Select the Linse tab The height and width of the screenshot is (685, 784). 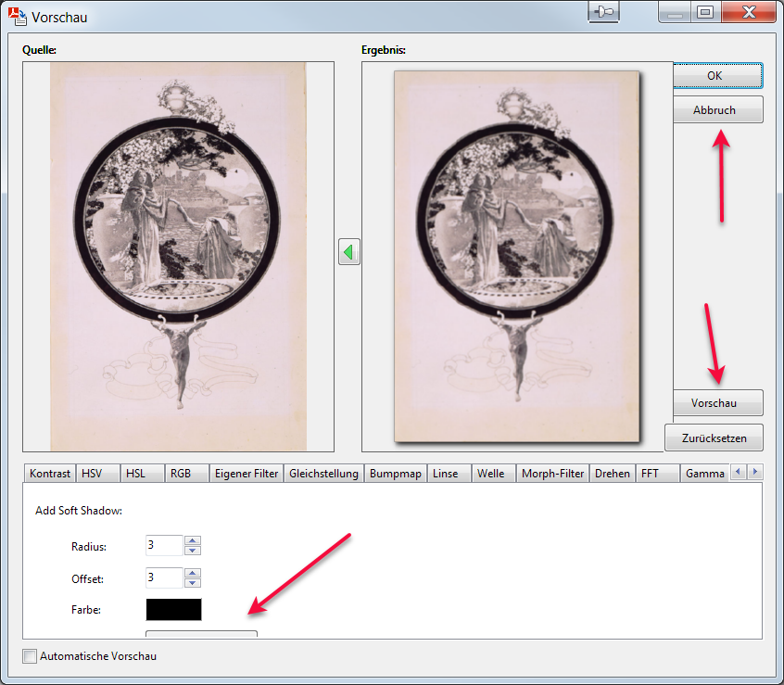449,473
